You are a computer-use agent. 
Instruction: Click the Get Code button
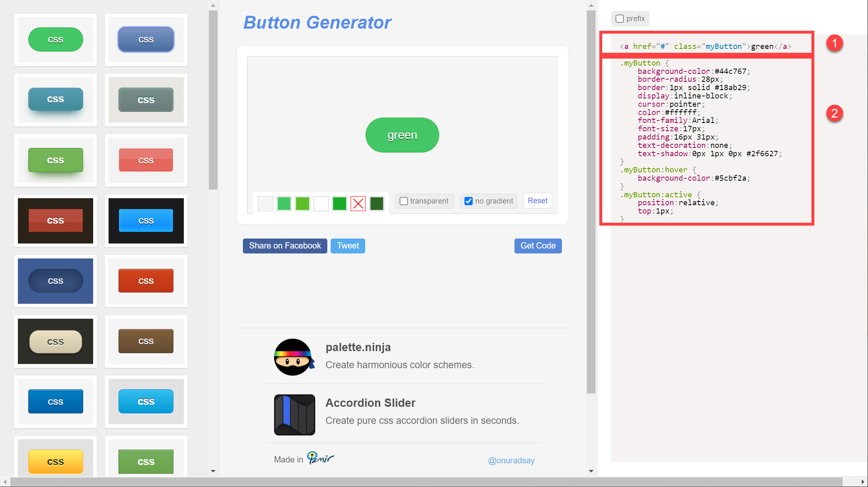[538, 246]
